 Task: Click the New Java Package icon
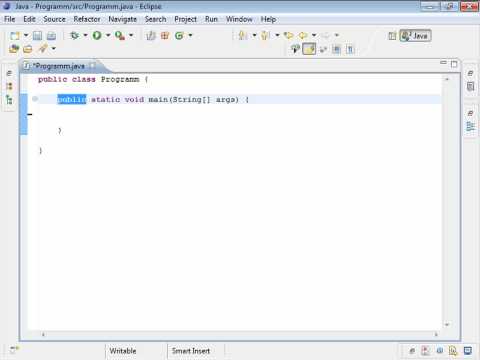point(165,35)
